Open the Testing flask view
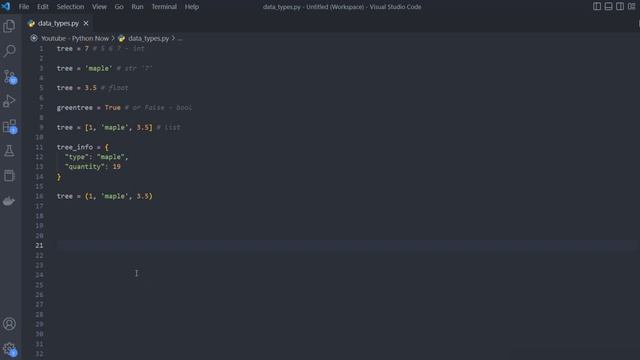The image size is (640, 360). tap(9, 151)
